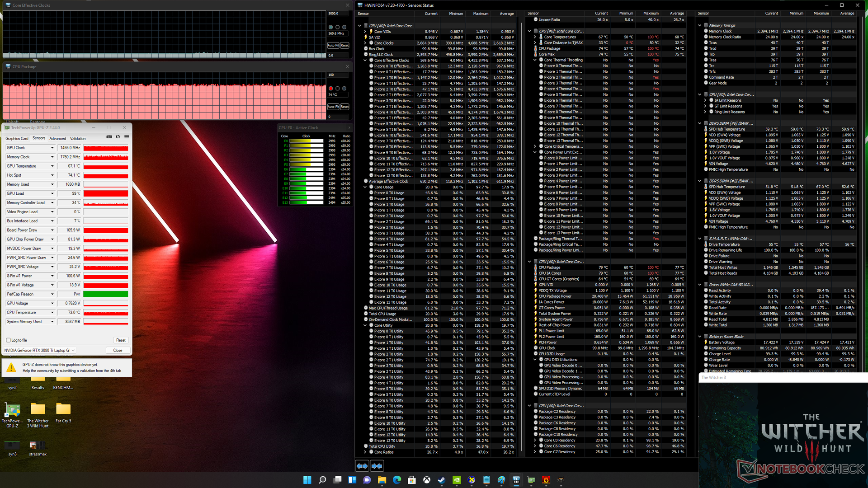868x488 pixels.
Task: Click the Reset button in GPU-Z
Action: (121, 340)
